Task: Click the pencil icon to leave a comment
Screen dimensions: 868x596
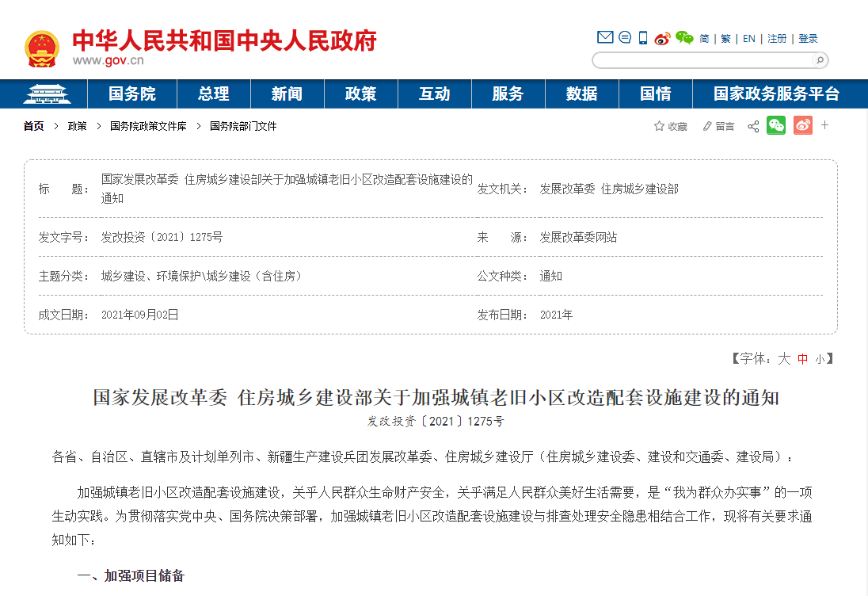Action: point(706,125)
